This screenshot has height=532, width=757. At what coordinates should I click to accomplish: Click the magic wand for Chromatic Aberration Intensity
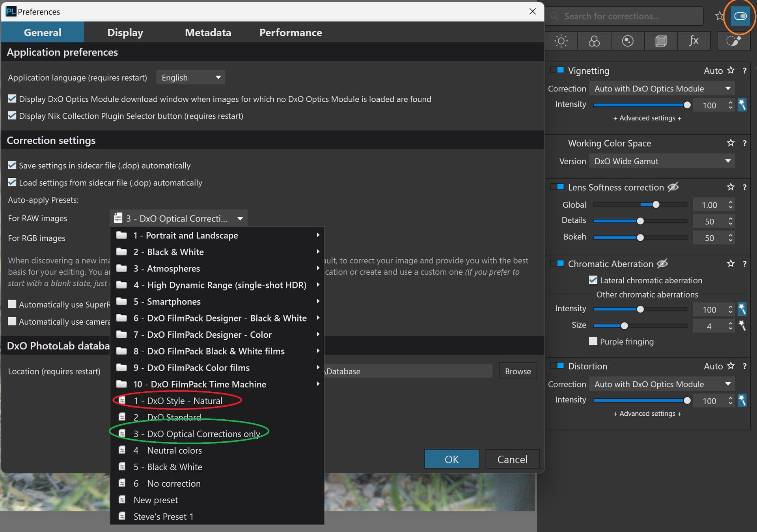coord(742,309)
